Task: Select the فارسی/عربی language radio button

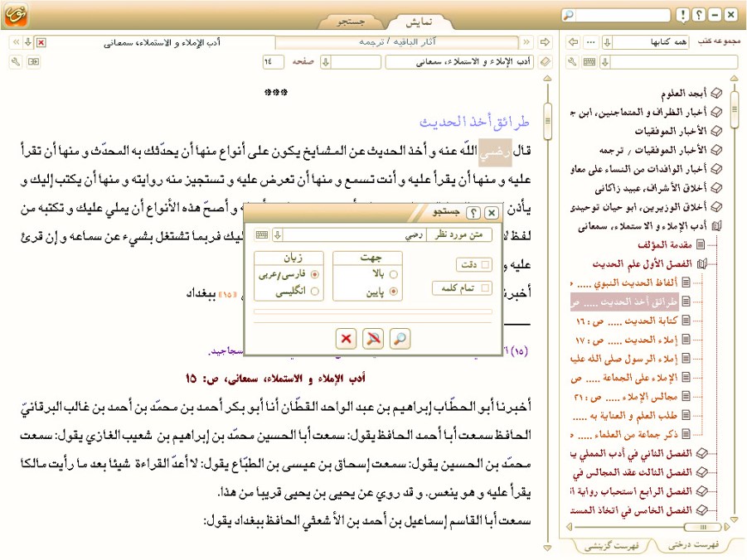Action: pyautogui.click(x=314, y=274)
